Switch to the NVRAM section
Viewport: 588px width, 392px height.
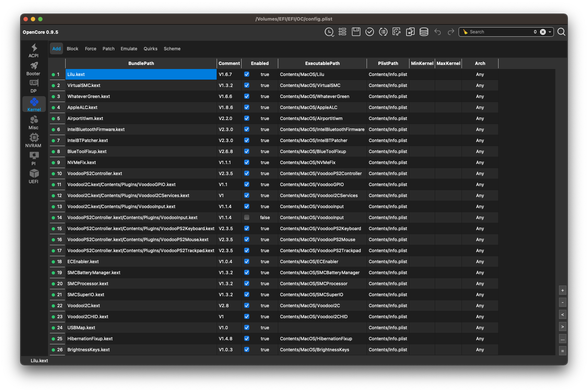point(33,140)
